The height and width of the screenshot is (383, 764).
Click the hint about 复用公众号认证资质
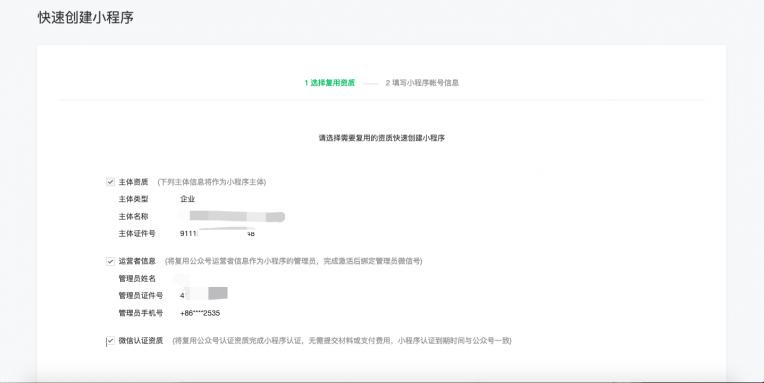pyautogui.click(x=342, y=341)
